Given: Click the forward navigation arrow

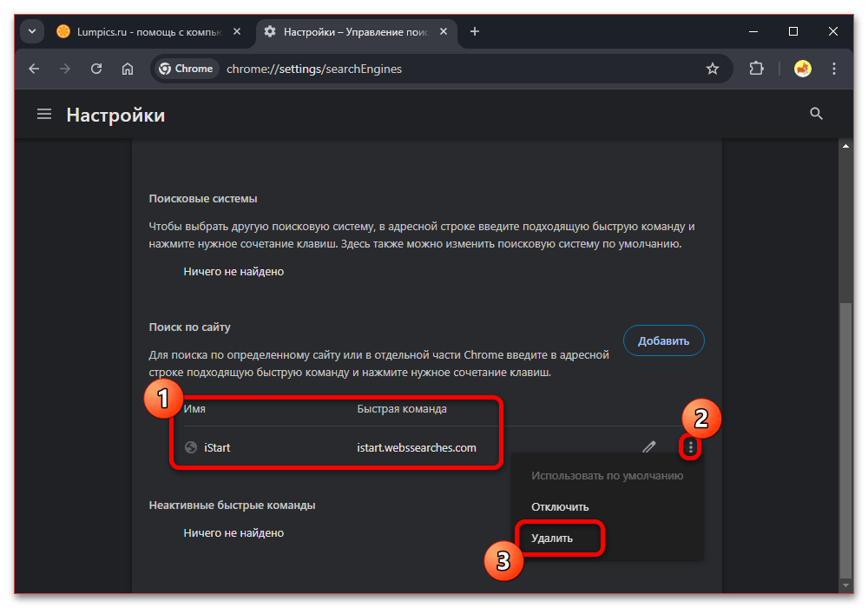Looking at the screenshot, I should pos(65,68).
